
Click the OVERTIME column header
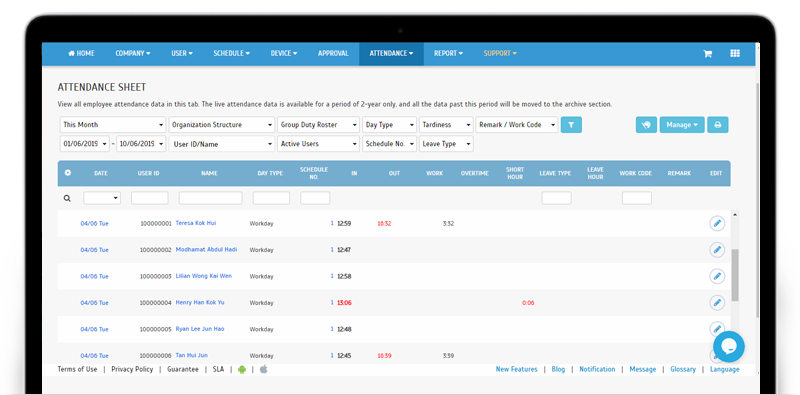[474, 174]
